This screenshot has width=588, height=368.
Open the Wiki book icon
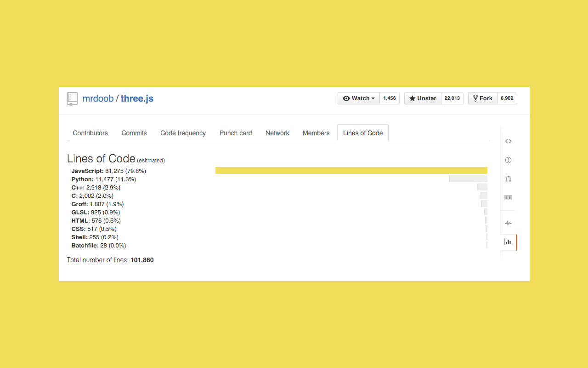[x=508, y=198]
